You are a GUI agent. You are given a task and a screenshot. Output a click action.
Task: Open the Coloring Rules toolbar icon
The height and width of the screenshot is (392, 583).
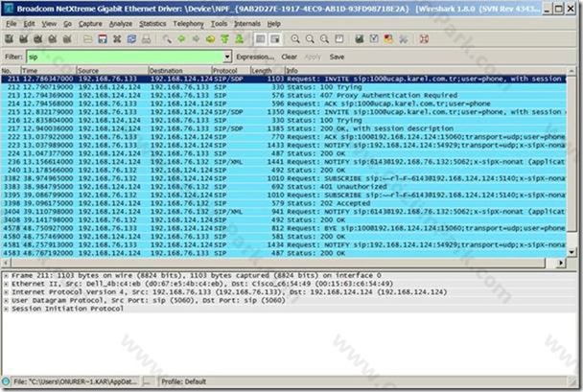[x=388, y=39]
